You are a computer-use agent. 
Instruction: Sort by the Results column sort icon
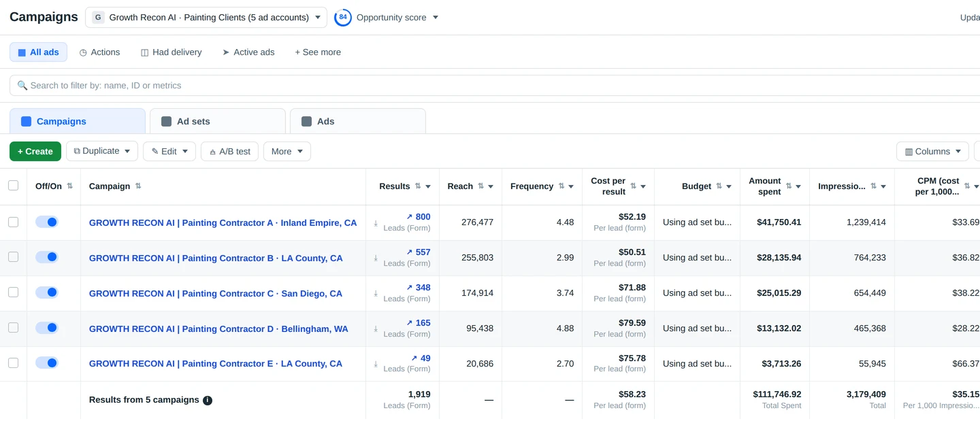[x=418, y=186]
